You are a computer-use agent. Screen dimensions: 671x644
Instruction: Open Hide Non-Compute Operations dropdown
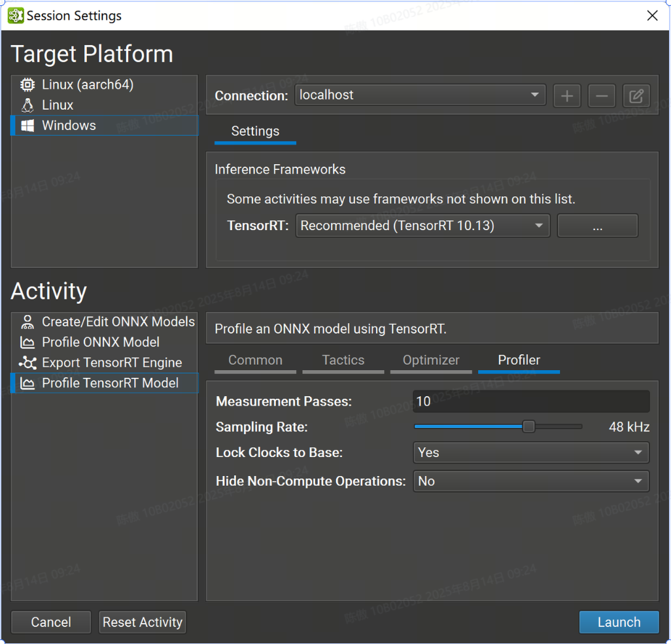[530, 481]
